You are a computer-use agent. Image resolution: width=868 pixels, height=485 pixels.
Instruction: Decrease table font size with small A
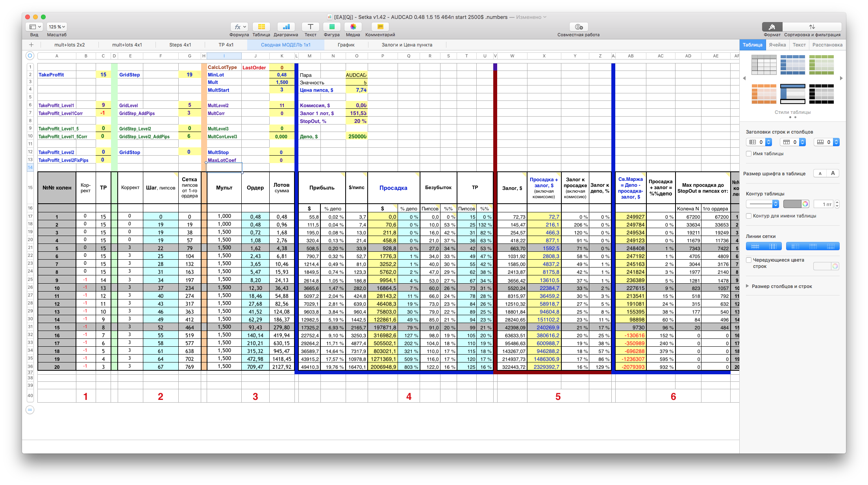[820, 173]
